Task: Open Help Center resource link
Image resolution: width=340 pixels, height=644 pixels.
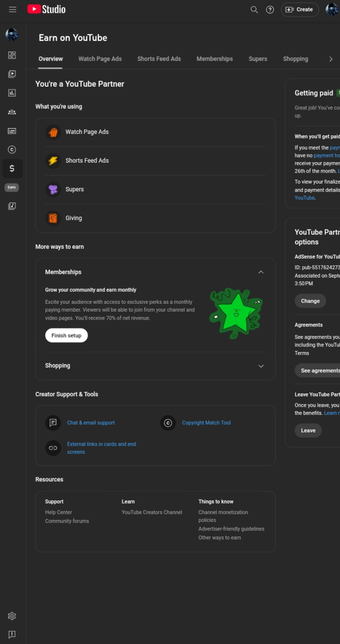Action: coord(59,512)
